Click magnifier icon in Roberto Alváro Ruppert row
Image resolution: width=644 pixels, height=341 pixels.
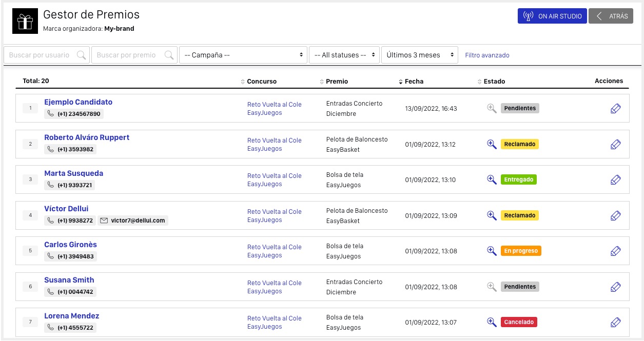(492, 144)
